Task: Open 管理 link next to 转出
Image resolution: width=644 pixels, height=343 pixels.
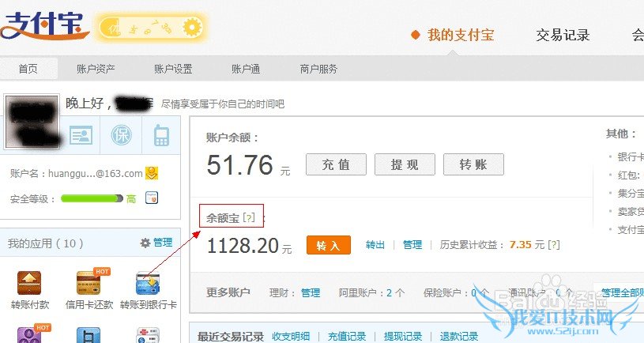Action: pos(412,245)
